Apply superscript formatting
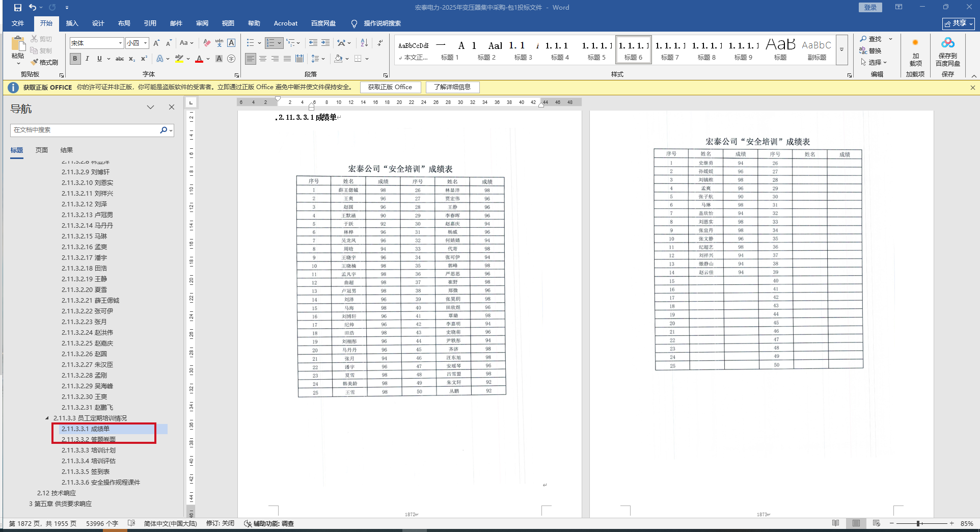This screenshot has width=980, height=532. (144, 59)
